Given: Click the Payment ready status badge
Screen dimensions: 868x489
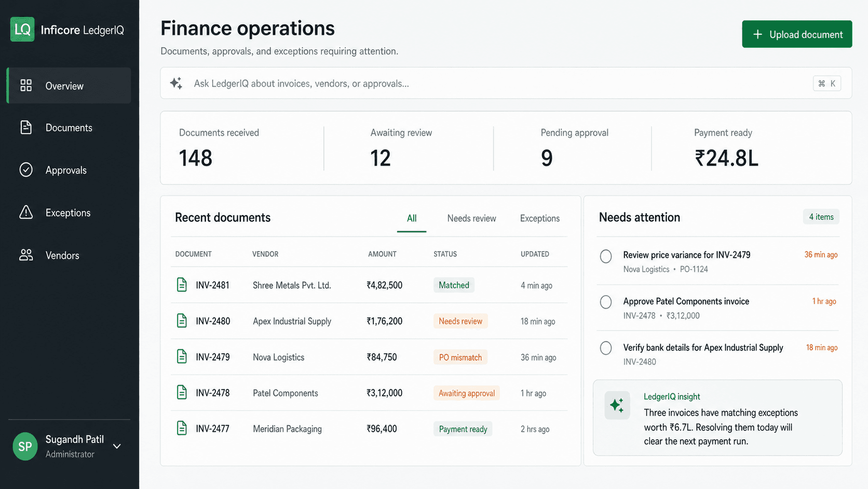Looking at the screenshot, I should (463, 428).
